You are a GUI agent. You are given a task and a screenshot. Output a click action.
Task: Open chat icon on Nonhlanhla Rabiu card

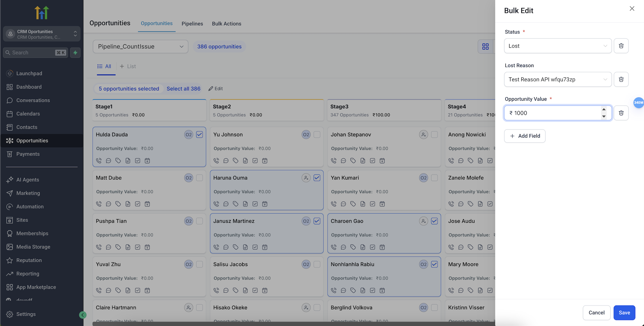click(343, 290)
